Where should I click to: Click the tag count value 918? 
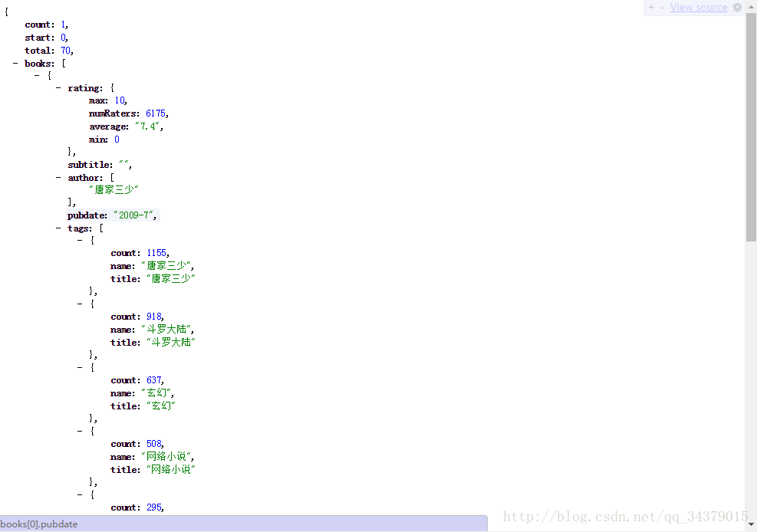(x=153, y=317)
